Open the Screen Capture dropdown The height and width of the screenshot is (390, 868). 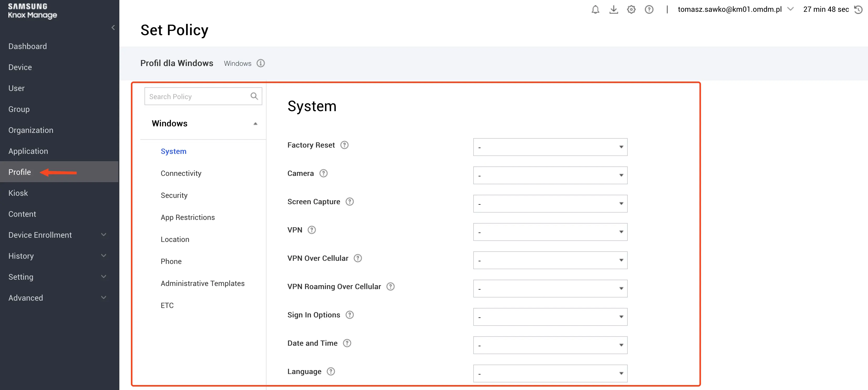coord(550,204)
